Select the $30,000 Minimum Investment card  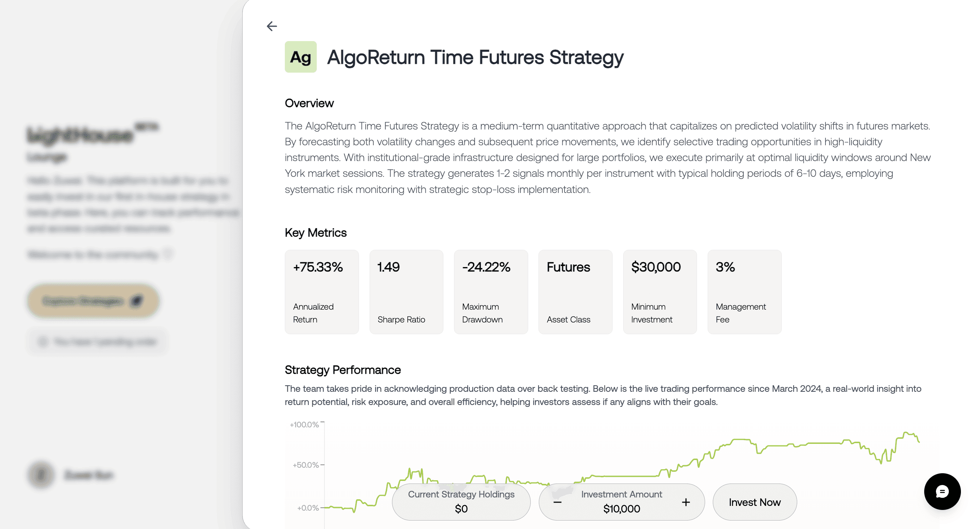[x=659, y=292]
